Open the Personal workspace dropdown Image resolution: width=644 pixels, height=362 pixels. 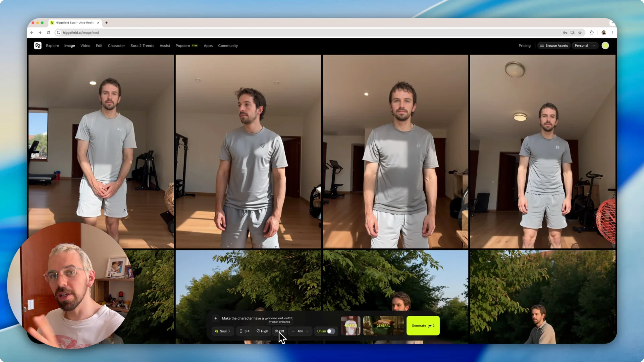coord(585,46)
